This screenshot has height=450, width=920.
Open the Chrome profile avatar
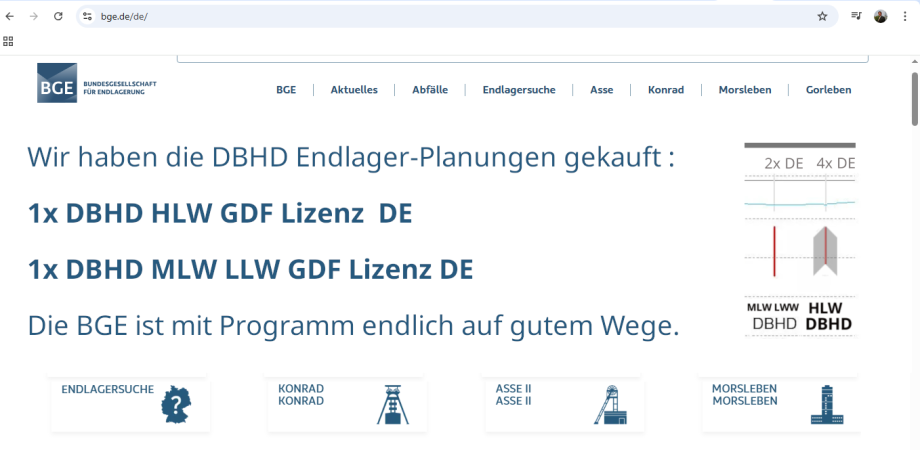click(x=881, y=16)
